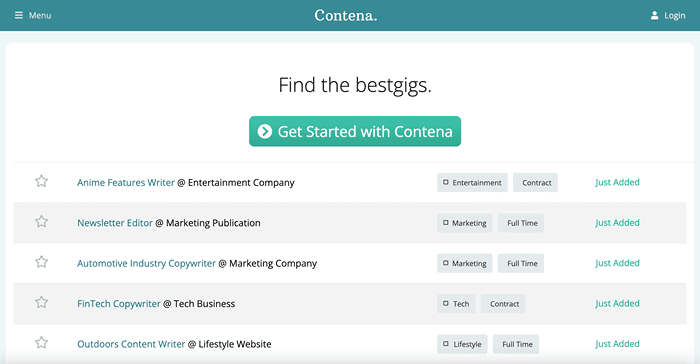Favorite the Outdoors Content Writer job
700x364 pixels.
click(x=42, y=342)
